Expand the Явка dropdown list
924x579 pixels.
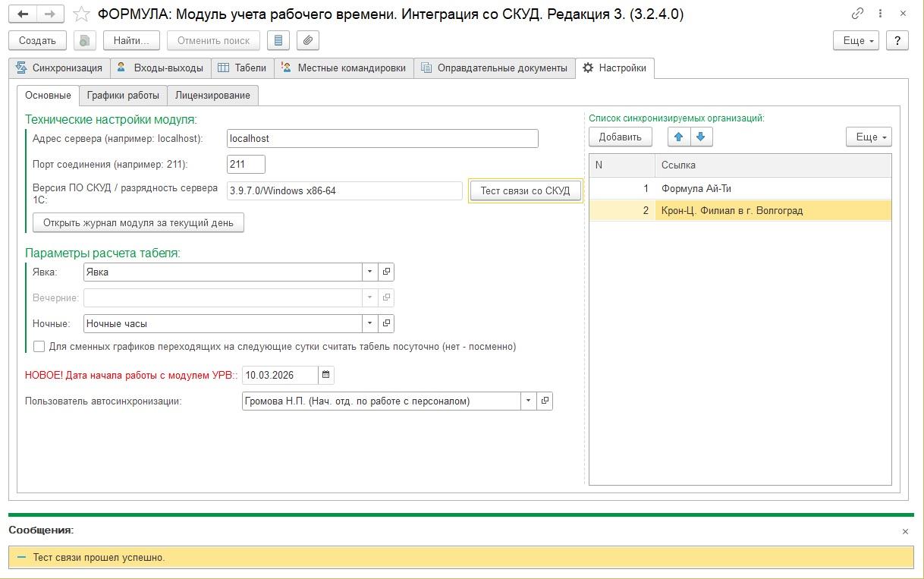(369, 272)
